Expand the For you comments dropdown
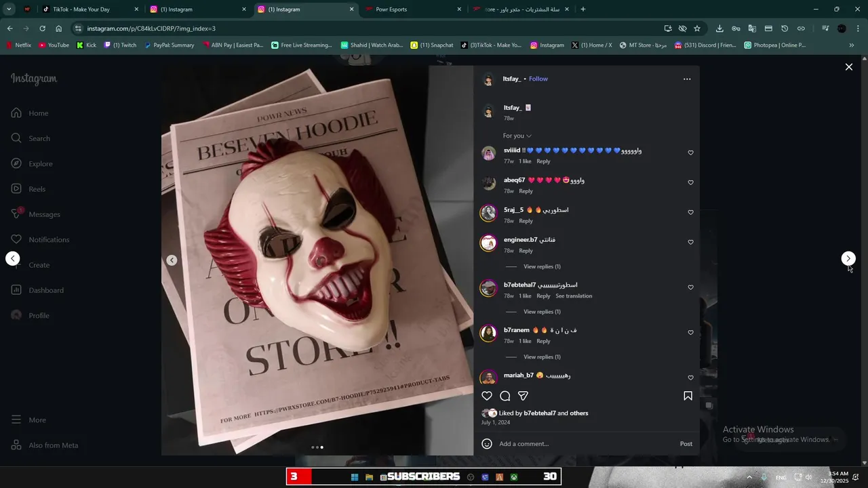Viewport: 868px width, 488px height. click(x=517, y=136)
